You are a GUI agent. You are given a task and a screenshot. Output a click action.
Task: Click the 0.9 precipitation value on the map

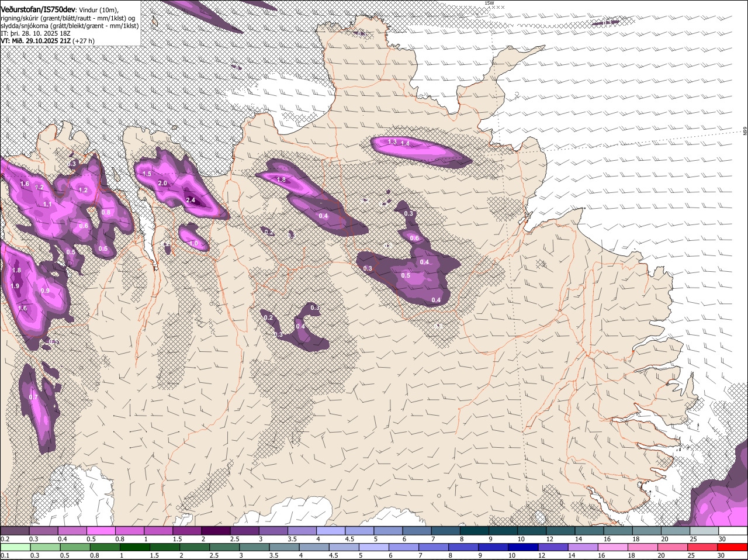[x=45, y=291]
